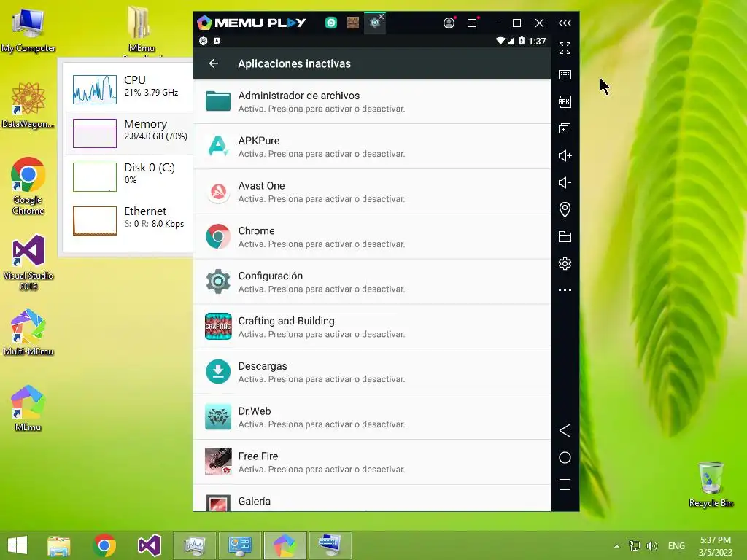Image resolution: width=747 pixels, height=560 pixels.
Task: Select the DataWagon desktop shortcut
Action: pos(28,105)
